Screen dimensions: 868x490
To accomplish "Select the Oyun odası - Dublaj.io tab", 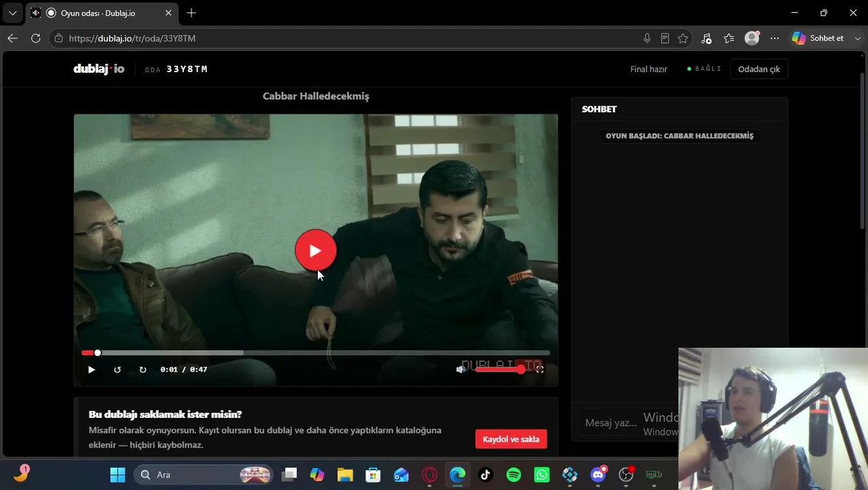I will point(102,13).
